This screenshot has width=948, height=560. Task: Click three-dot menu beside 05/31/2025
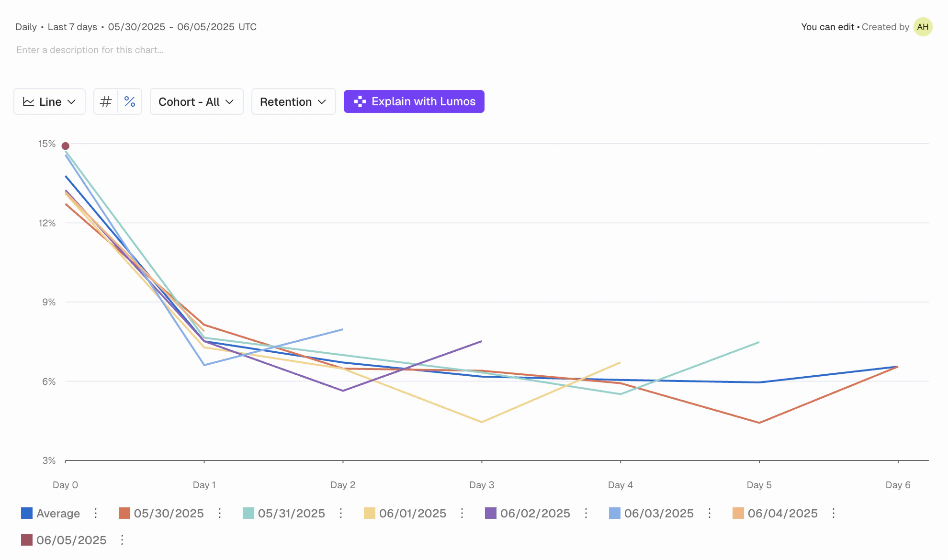click(x=341, y=513)
